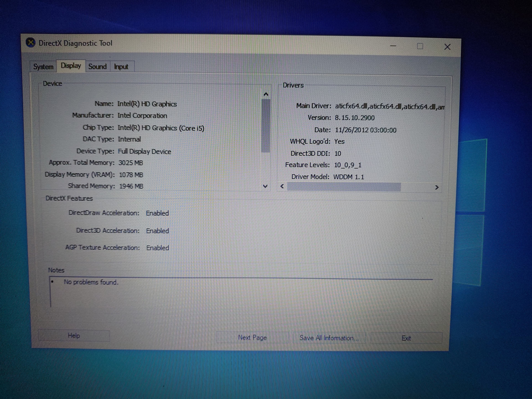This screenshot has width=532, height=399.
Task: Click driver version '8.15.10.2900'
Action: coord(355,118)
